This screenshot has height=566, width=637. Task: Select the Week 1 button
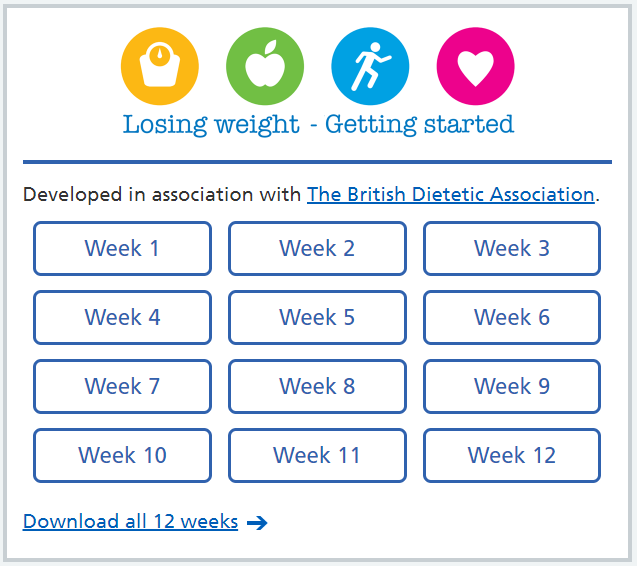coord(122,248)
